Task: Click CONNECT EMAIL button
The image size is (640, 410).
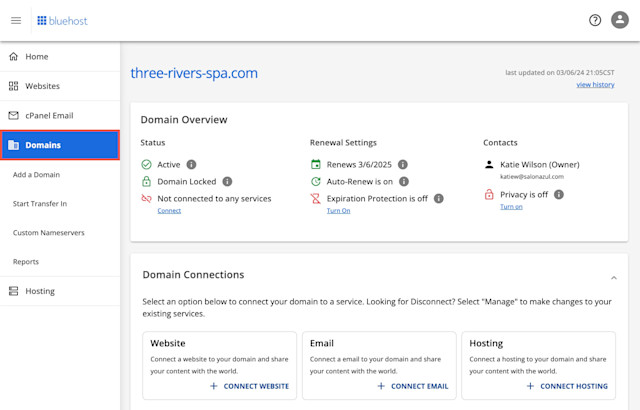Action: (413, 386)
